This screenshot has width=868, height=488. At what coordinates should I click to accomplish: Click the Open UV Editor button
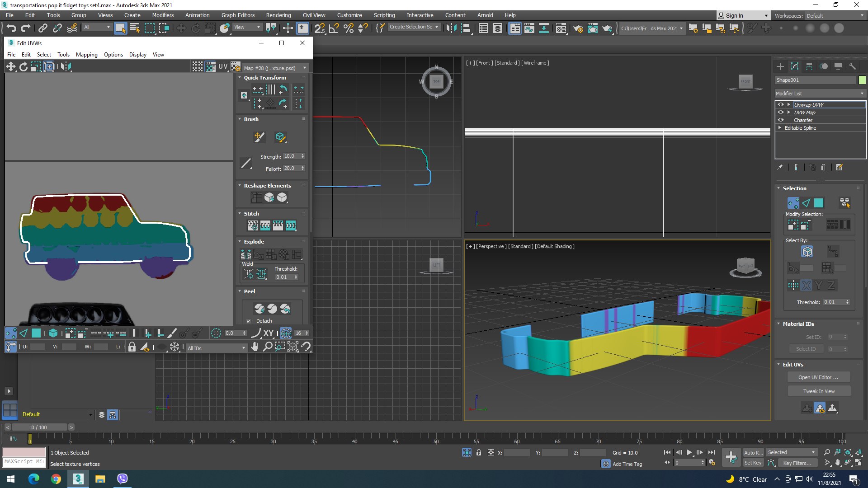click(x=818, y=377)
